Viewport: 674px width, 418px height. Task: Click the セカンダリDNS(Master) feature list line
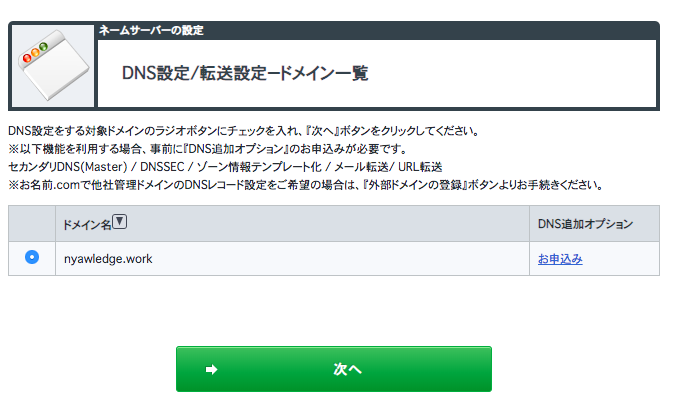tap(225, 167)
